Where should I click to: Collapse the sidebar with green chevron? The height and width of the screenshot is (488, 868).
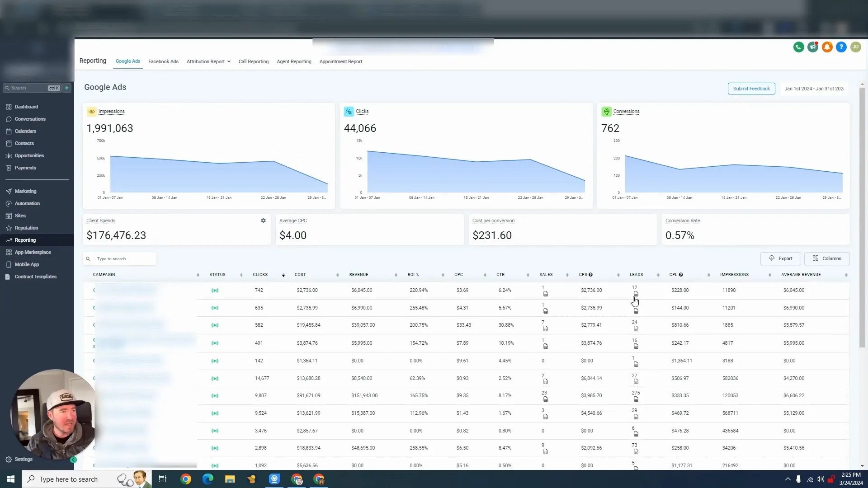click(73, 460)
